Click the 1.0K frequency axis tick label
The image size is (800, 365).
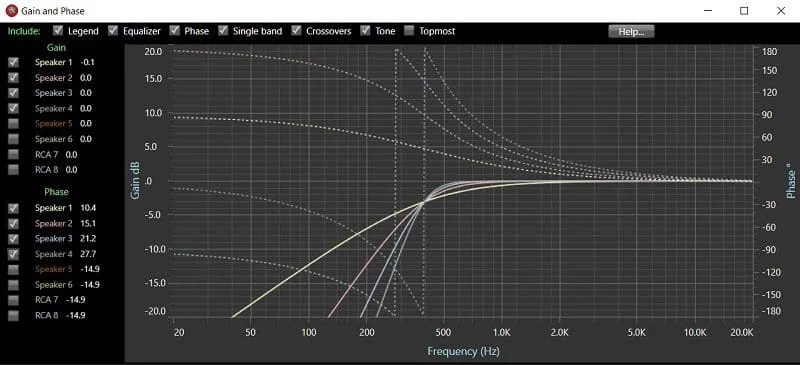coord(502,332)
